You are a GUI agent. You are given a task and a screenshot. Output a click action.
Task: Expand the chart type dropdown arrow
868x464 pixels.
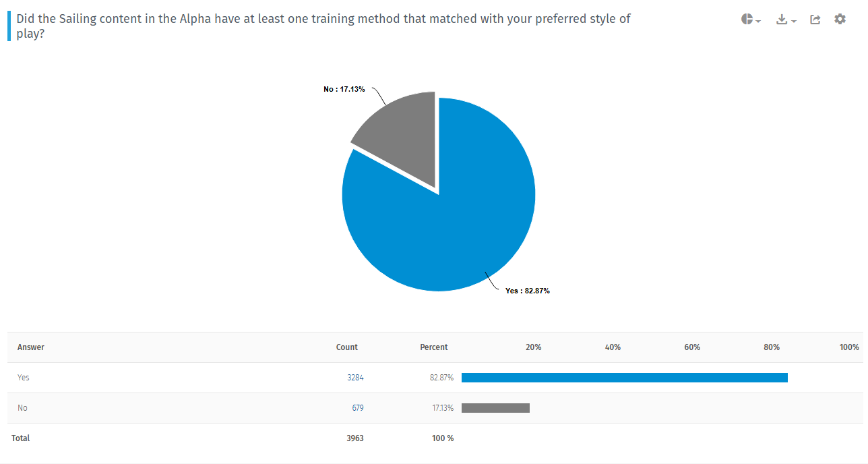coord(758,22)
